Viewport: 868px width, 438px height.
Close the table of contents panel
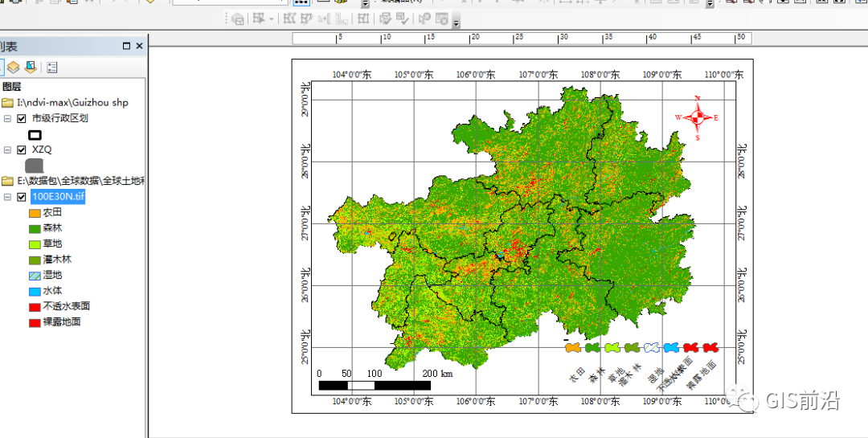coord(139,46)
